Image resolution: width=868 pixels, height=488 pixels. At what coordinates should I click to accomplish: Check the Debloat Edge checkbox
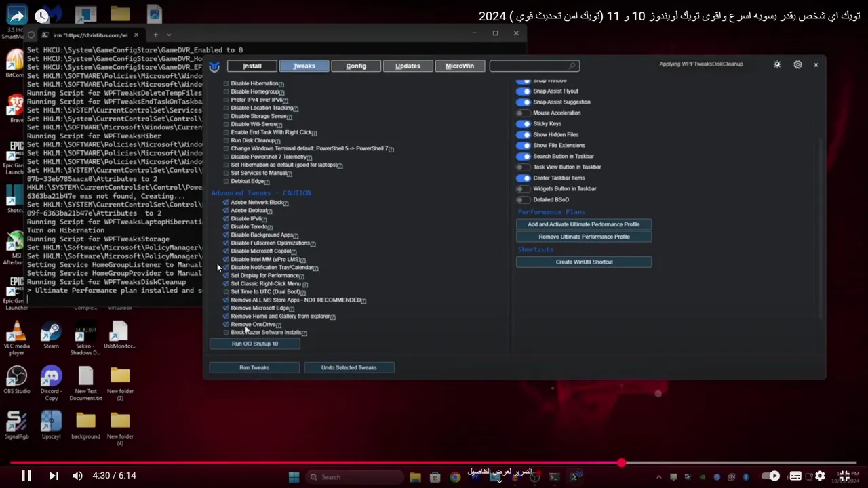226,181
